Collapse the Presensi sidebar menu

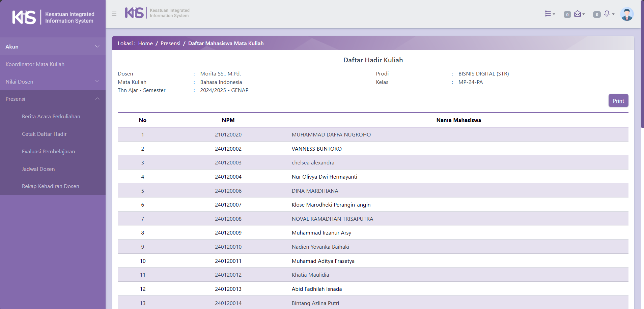point(53,99)
